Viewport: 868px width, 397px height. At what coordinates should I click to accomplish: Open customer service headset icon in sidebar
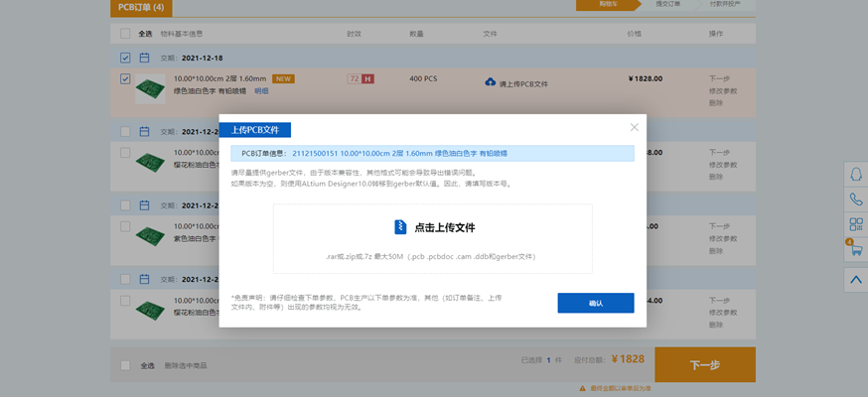[x=855, y=173]
